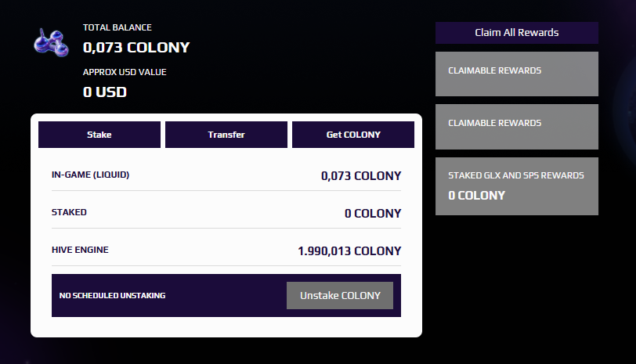This screenshot has width=636, height=364.
Task: Click the Approx USD Value label
Action: (x=125, y=72)
